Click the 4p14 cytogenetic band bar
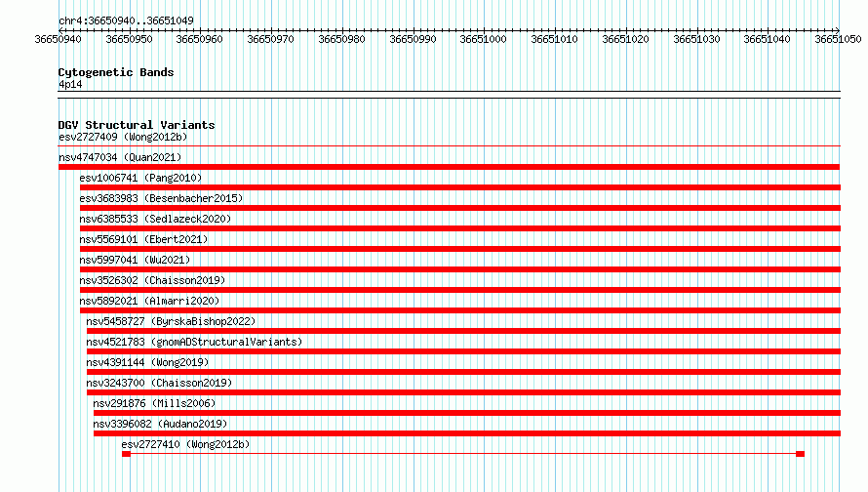The image size is (868, 492). pyautogui.click(x=449, y=95)
